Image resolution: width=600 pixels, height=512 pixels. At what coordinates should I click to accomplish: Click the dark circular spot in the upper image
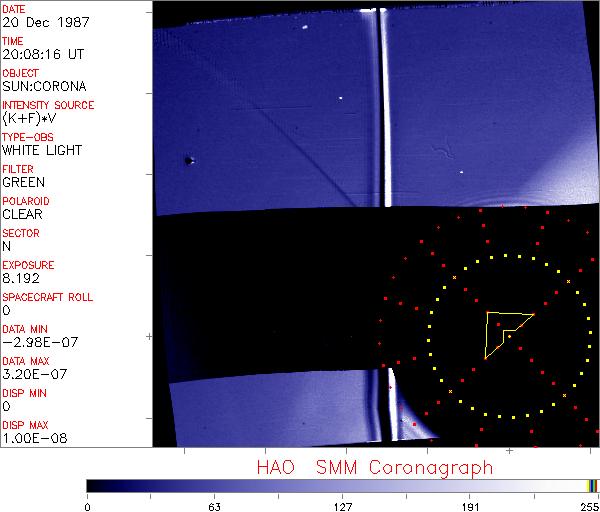click(x=188, y=160)
